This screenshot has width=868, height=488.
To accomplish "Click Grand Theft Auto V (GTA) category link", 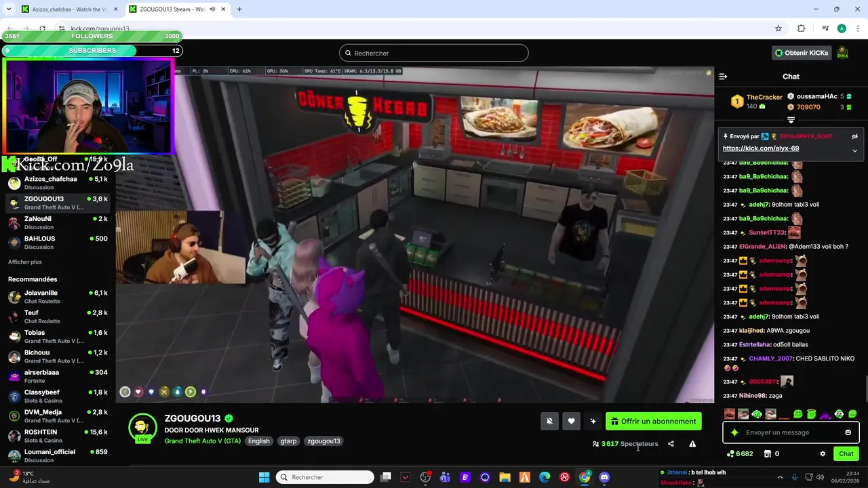I will 203,441.
